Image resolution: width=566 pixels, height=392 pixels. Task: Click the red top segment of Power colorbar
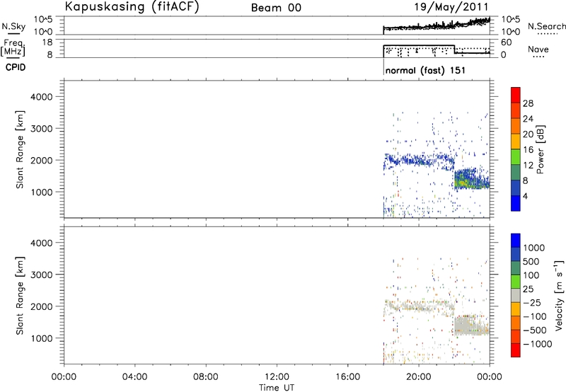(x=516, y=95)
